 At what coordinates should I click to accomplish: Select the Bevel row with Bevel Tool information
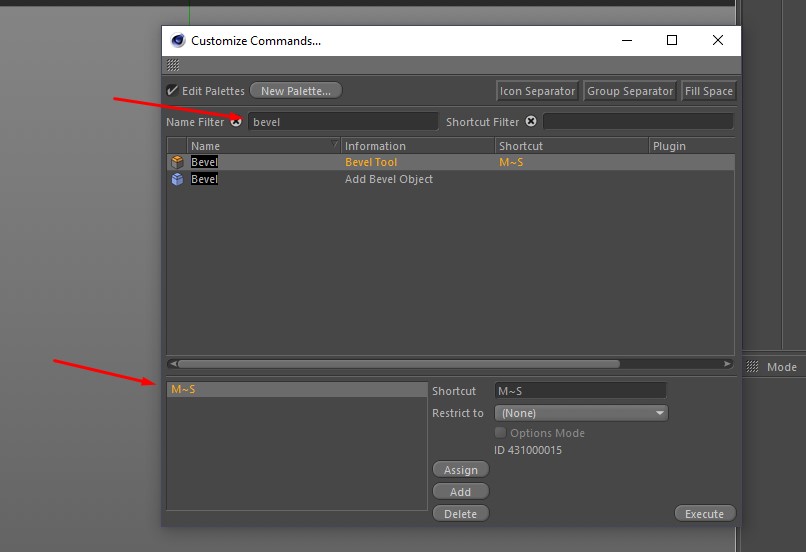click(x=450, y=162)
